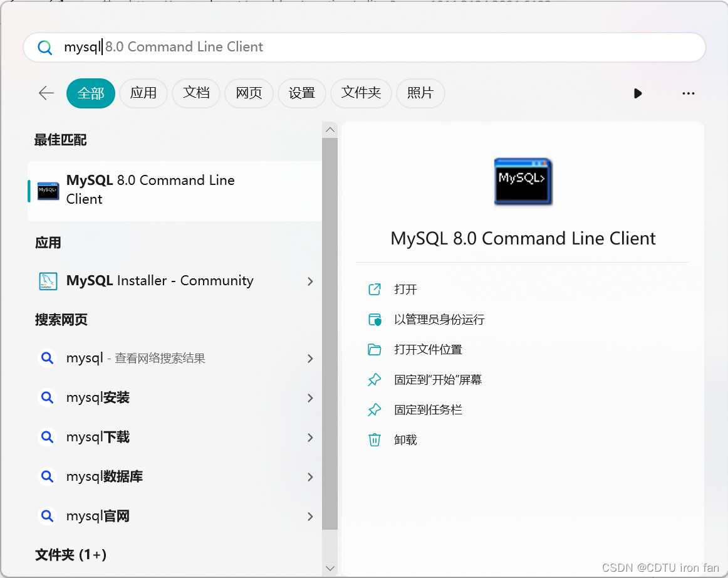Viewport: 728px width, 578px height.
Task: Choose 打开文件位置
Action: (428, 349)
